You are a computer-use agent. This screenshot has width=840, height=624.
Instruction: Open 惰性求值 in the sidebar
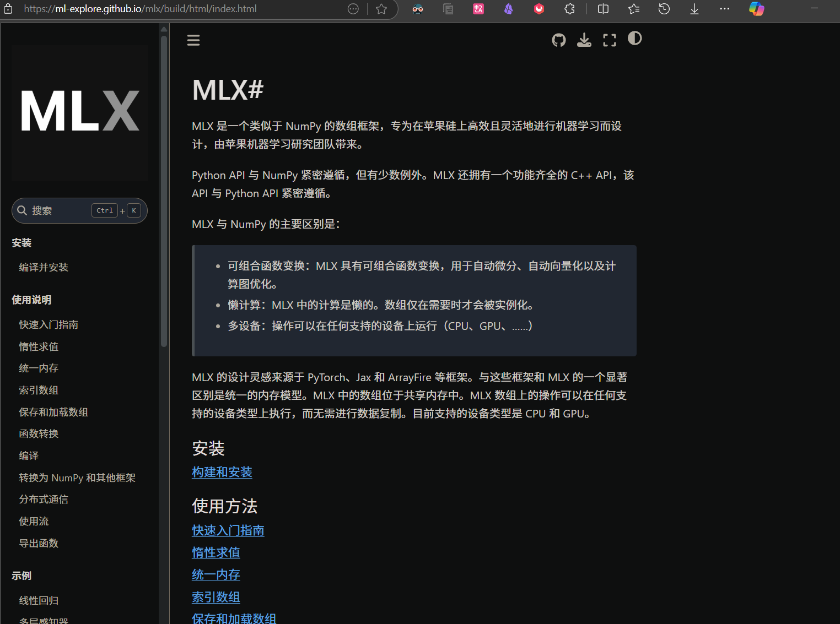coord(39,346)
